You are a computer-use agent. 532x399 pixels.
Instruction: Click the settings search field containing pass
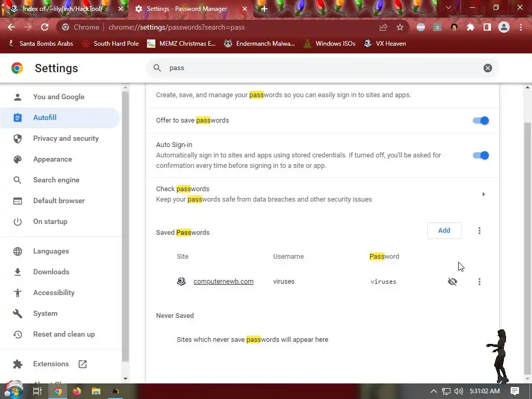tap(322, 68)
